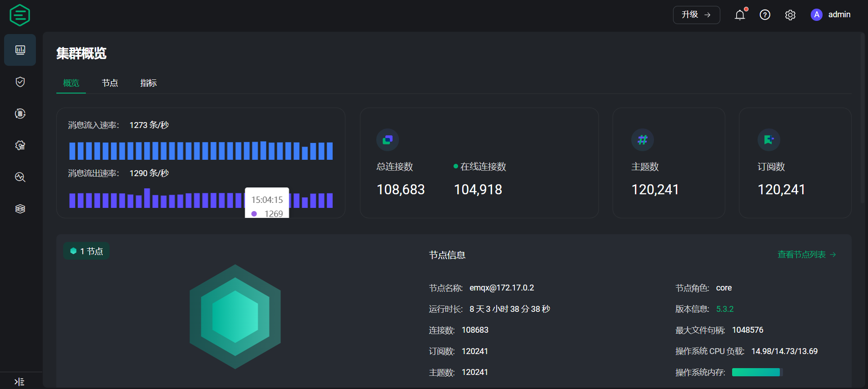
Task: Select the 1 节点 badge
Action: point(86,251)
